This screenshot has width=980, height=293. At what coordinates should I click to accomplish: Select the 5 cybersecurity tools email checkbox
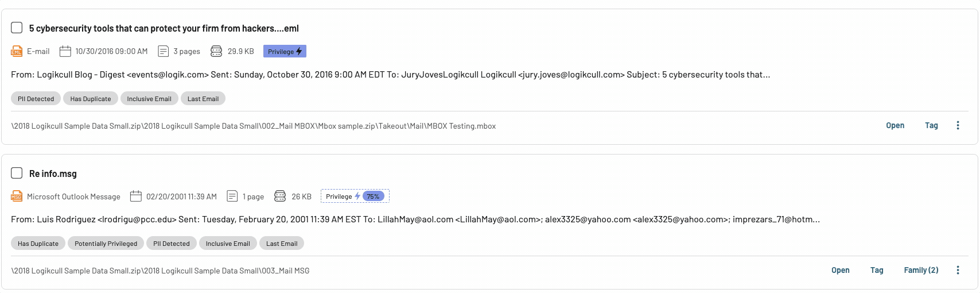(x=17, y=28)
